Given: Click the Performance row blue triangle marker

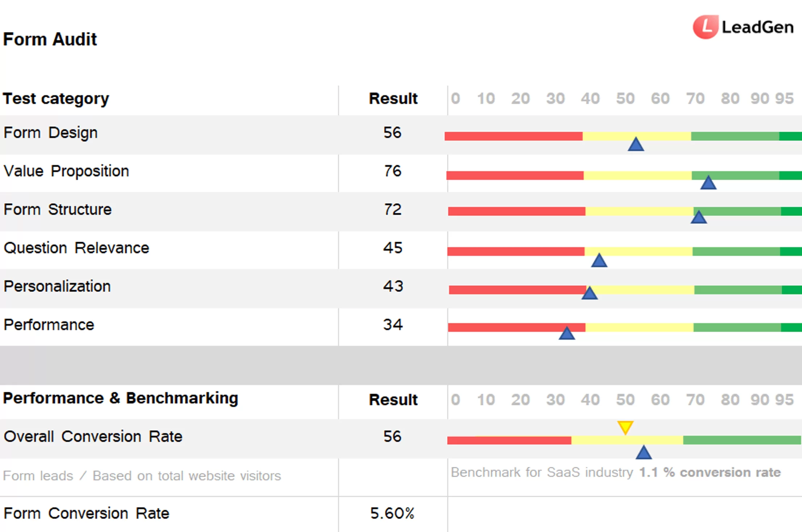Looking at the screenshot, I should (x=566, y=334).
